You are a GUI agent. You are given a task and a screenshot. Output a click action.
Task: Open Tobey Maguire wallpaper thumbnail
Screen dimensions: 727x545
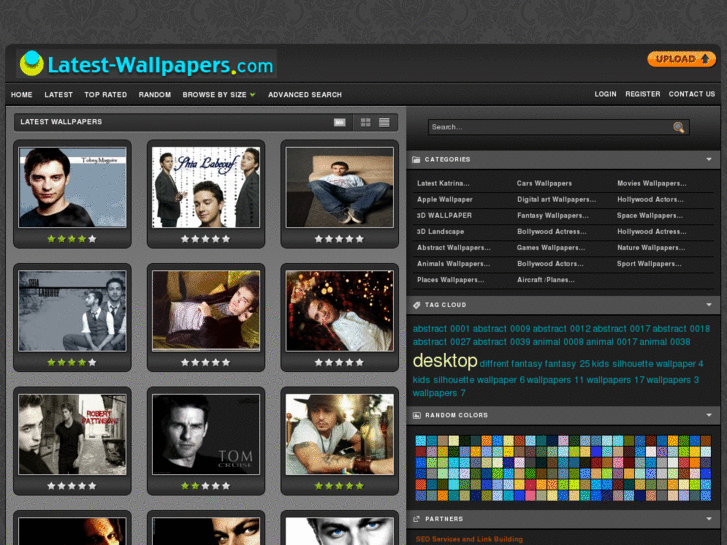point(72,187)
